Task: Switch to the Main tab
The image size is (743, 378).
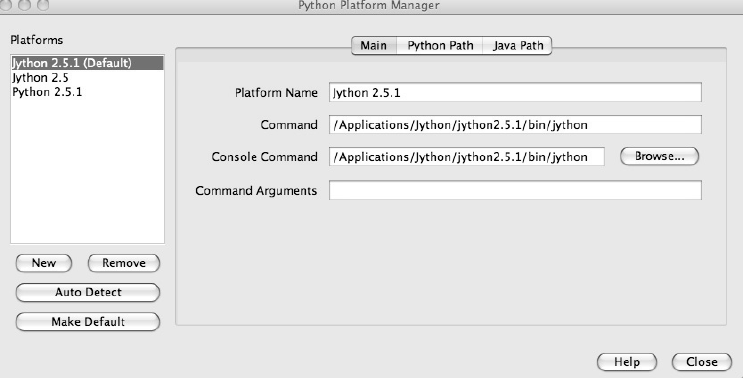Action: [x=373, y=45]
